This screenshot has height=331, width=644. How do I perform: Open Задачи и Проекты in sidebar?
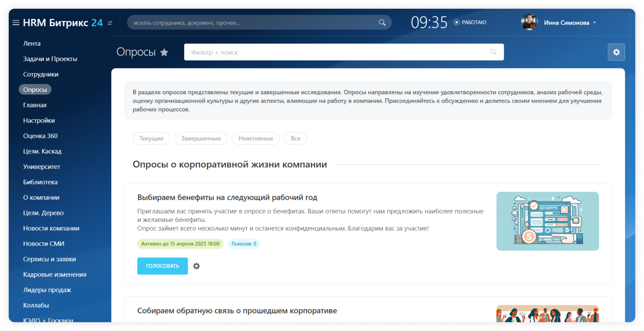50,59
